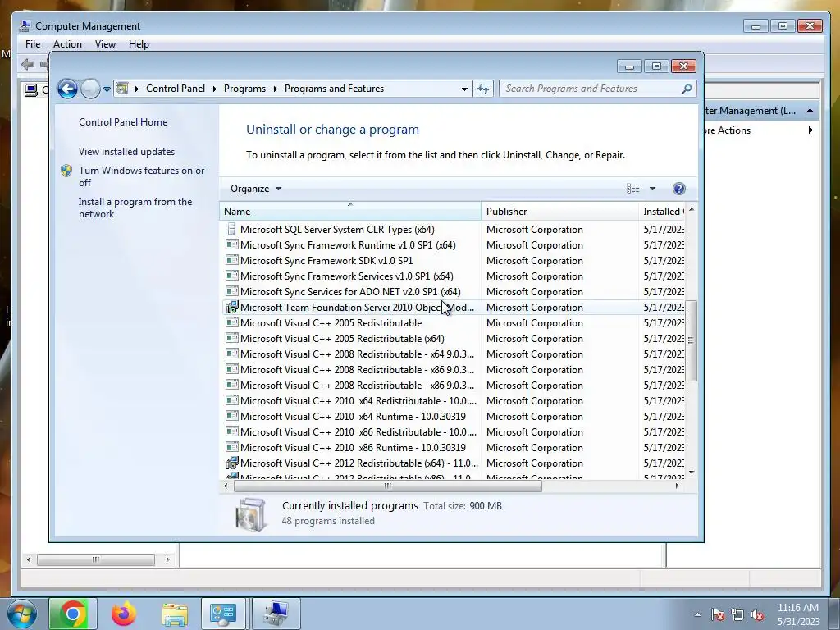
Task: Show hidden tray icons arrow
Action: 697,615
